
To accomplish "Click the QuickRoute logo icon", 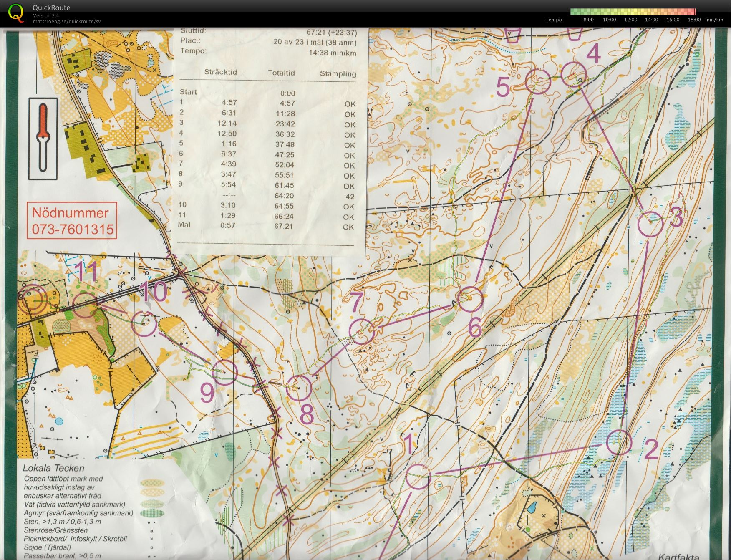I will click(x=16, y=13).
